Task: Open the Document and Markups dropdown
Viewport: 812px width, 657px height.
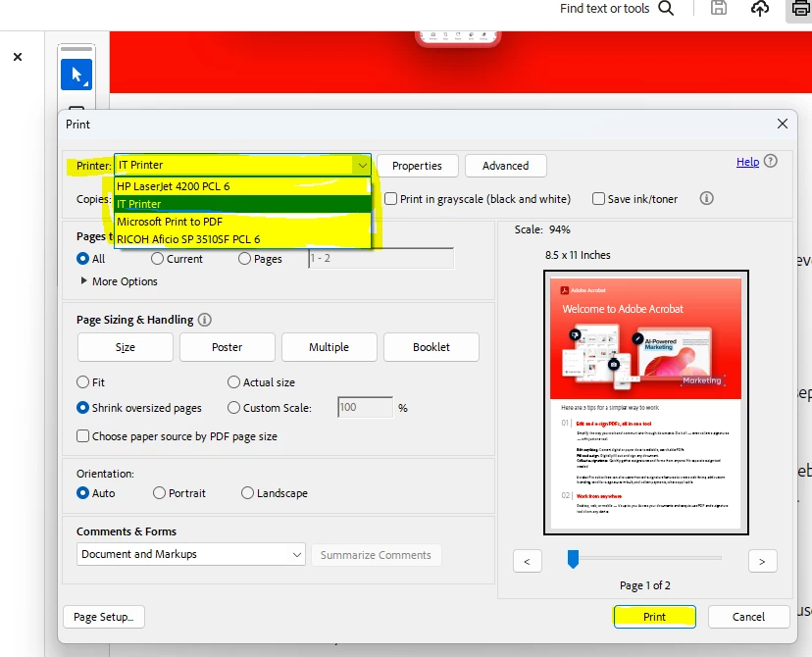Action: pyautogui.click(x=190, y=554)
